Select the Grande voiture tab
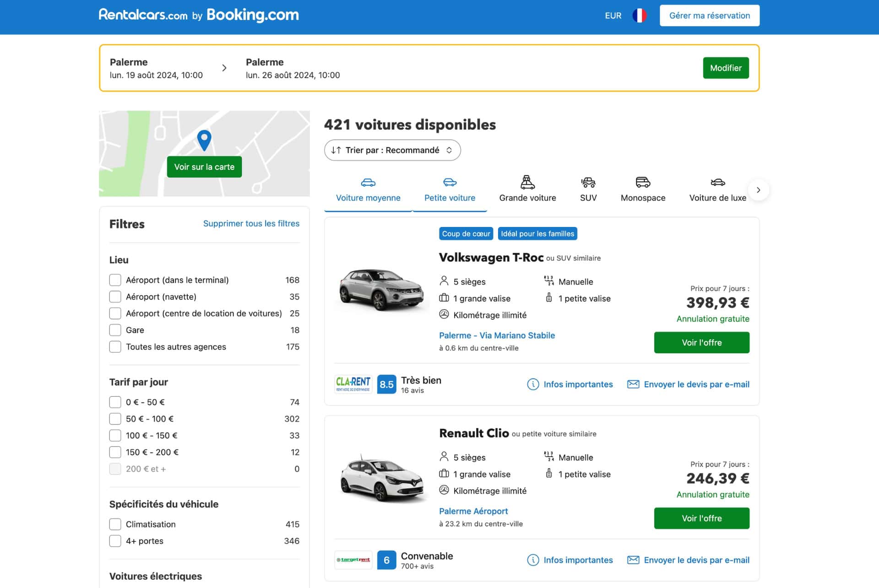 tap(527, 189)
